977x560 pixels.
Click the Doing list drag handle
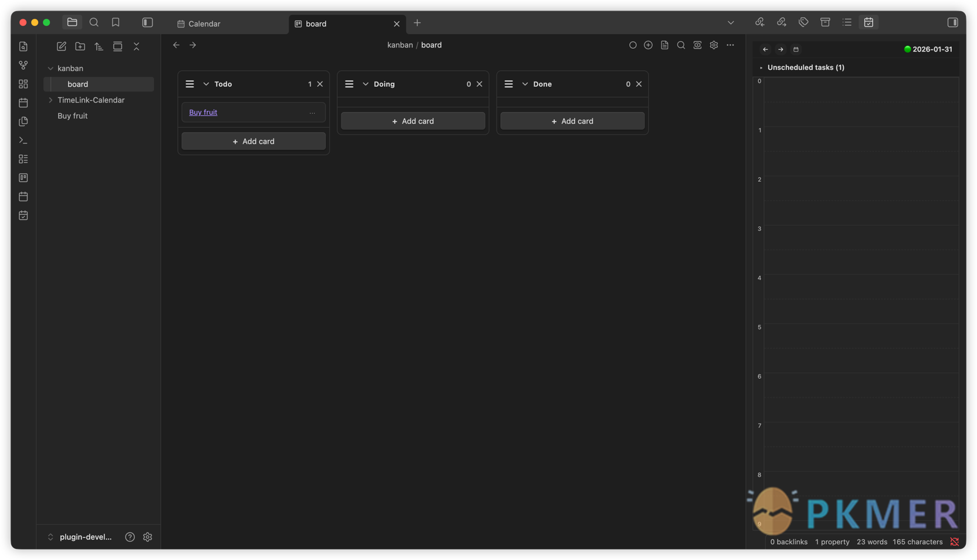[349, 84]
